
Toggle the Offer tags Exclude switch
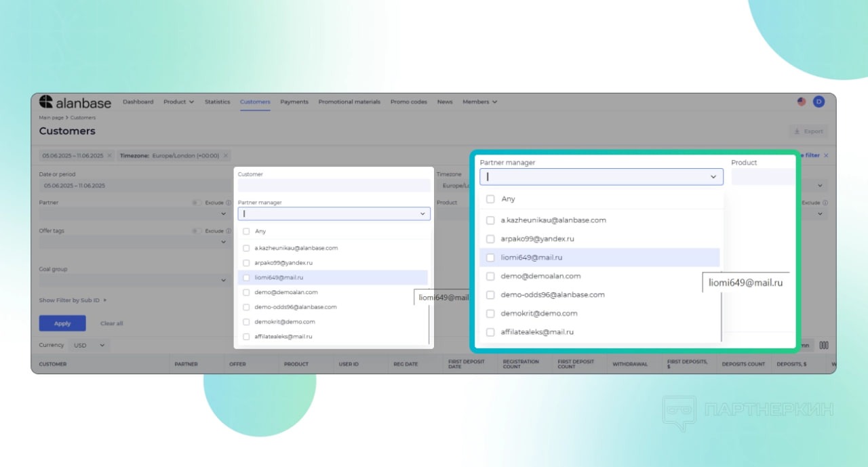point(197,231)
